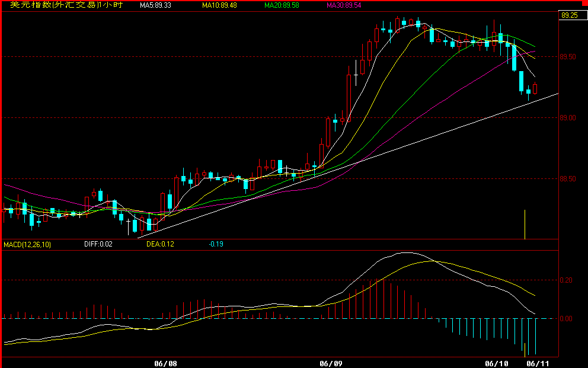588x368 pixels.
Task: Select the 06/11 date marker
Action: 538,363
